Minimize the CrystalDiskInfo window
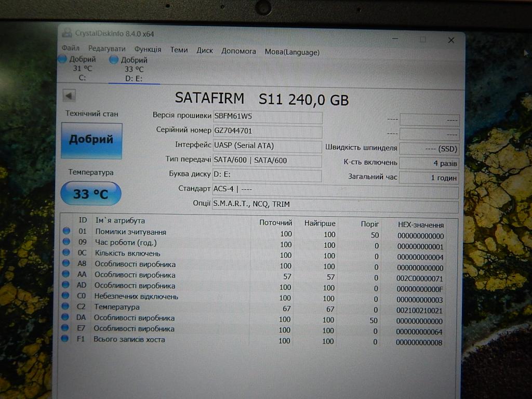 395,39
